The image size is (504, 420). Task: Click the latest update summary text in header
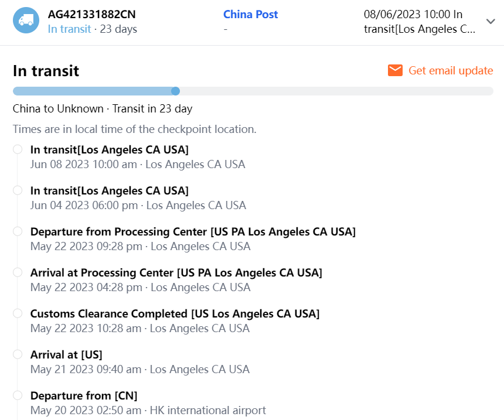click(x=421, y=22)
